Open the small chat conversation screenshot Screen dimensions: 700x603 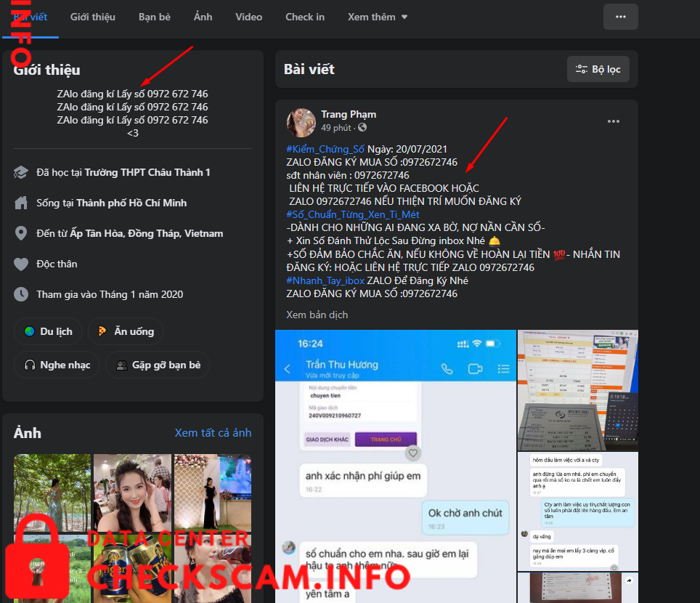click(578, 511)
